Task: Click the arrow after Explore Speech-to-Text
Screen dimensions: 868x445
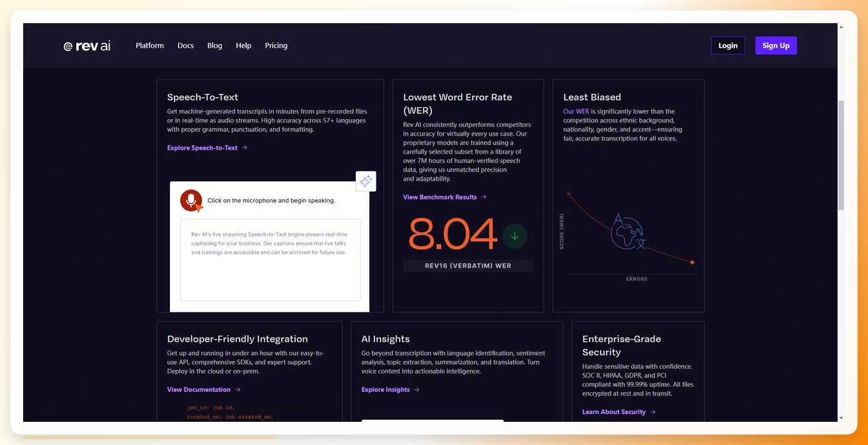Action: coord(245,148)
